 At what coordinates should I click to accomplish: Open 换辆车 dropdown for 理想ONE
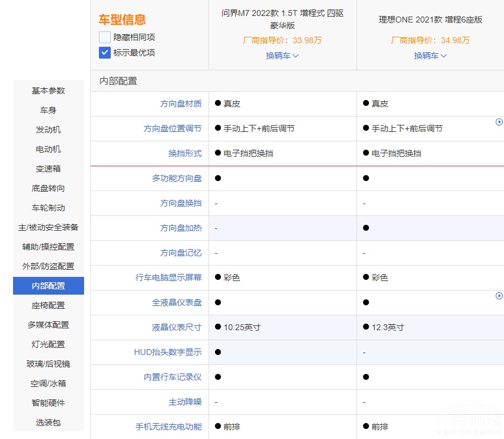(x=430, y=56)
